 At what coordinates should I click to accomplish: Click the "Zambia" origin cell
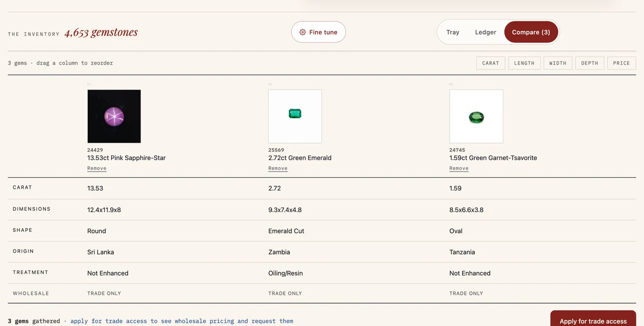279,252
